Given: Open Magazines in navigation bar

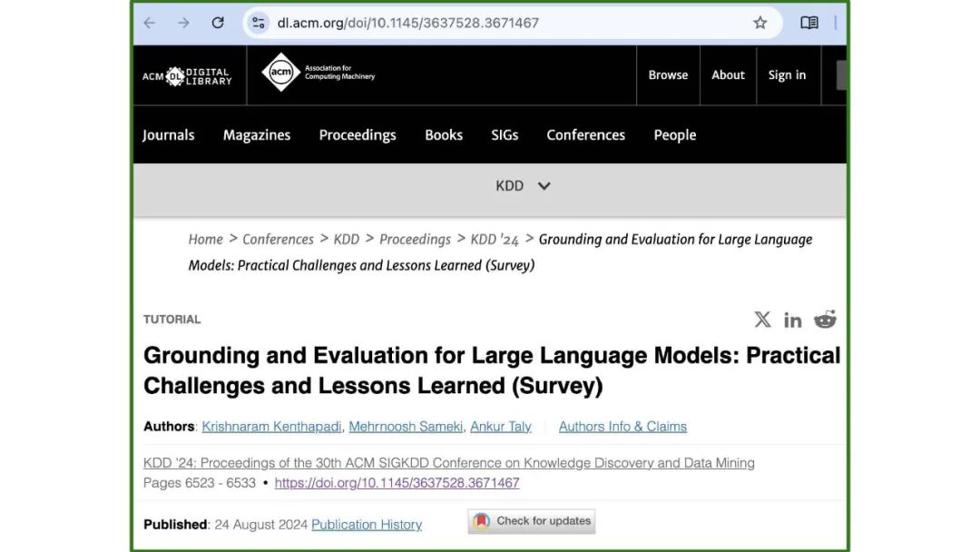Looking at the screenshot, I should (257, 135).
